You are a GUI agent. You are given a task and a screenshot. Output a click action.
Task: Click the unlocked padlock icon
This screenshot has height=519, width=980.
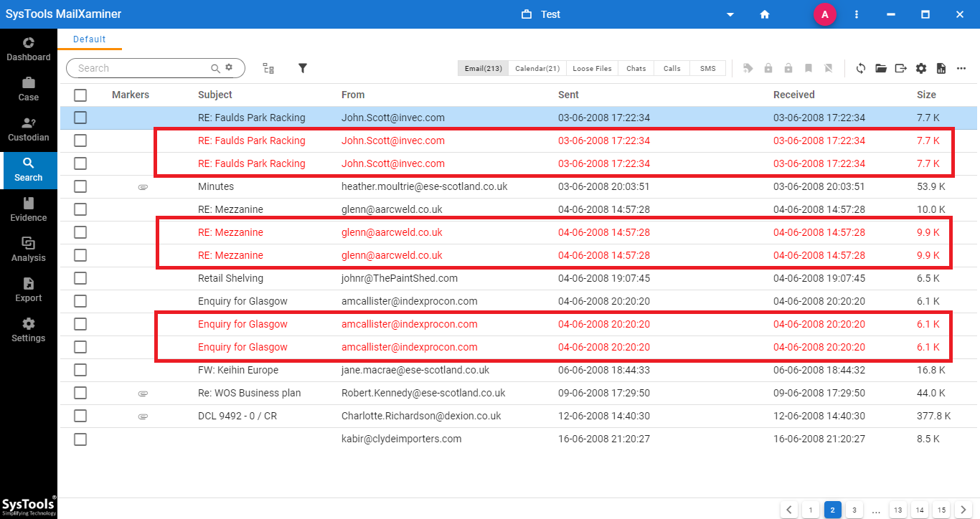tap(788, 68)
